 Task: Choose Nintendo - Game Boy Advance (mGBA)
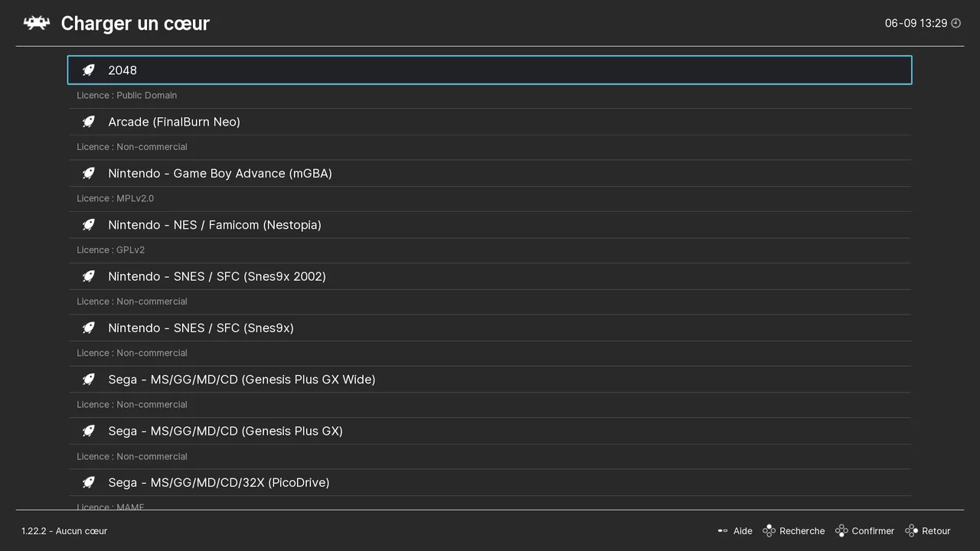(x=490, y=173)
